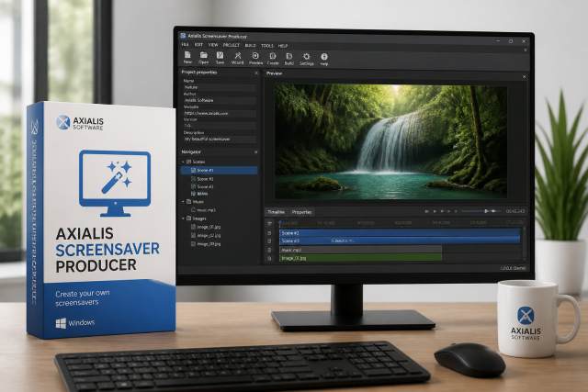Click the Website input field
The width and height of the screenshot is (588, 392).
coord(220,113)
